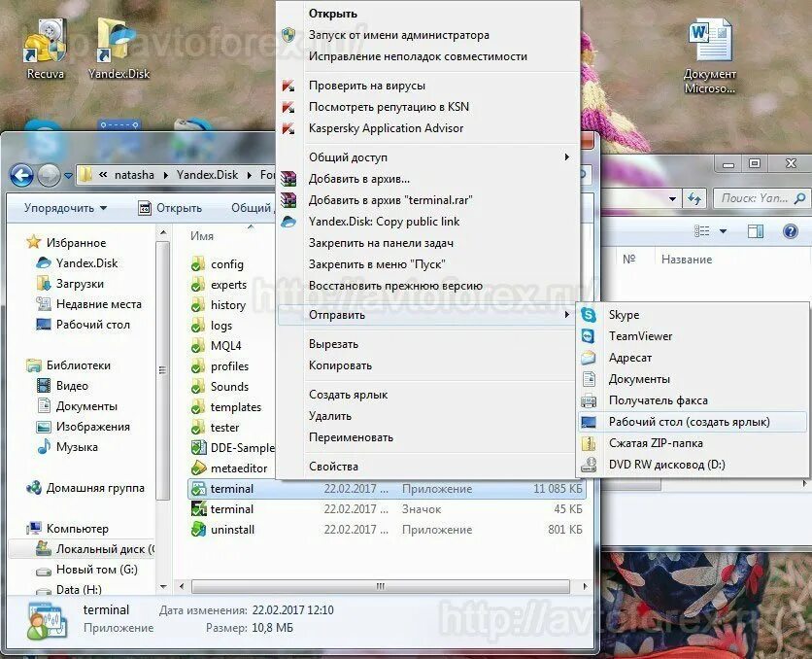Click the uninstall application icon
Viewport: 812px width, 659px height.
(198, 530)
